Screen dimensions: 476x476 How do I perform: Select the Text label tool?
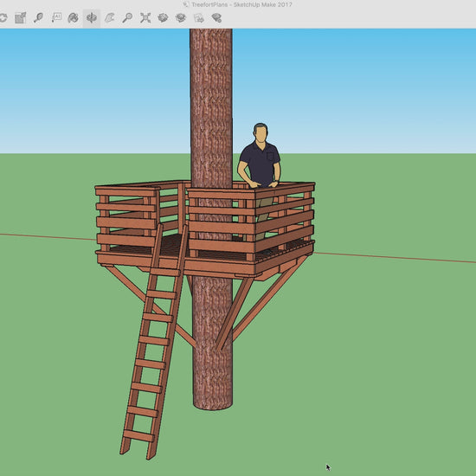(x=56, y=17)
